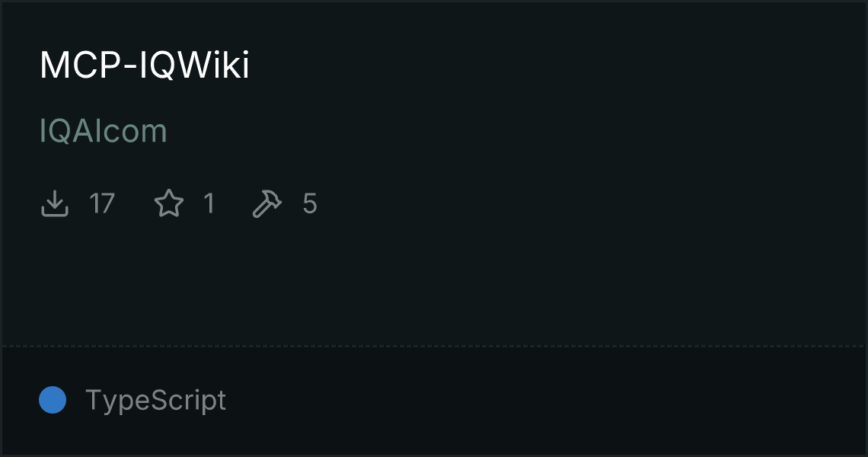This screenshot has height=457, width=868.
Task: Open the MCP-IQWiki title
Action: 145,66
